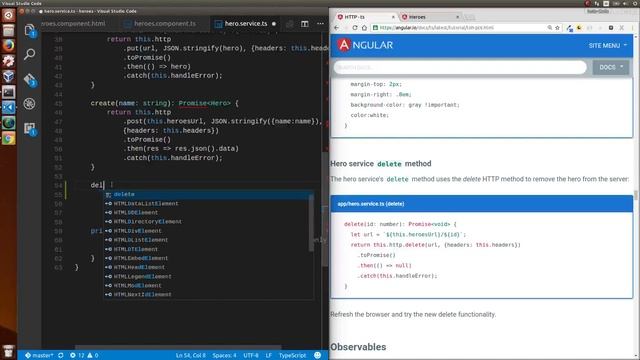Image resolution: width=640 pixels, height=360 pixels.
Task: Switch to heroes.component.ts tab
Action: [x=164, y=24]
